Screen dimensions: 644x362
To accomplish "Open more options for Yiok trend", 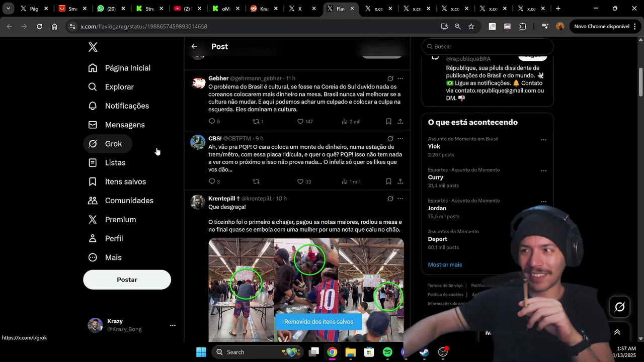I will tap(543, 140).
